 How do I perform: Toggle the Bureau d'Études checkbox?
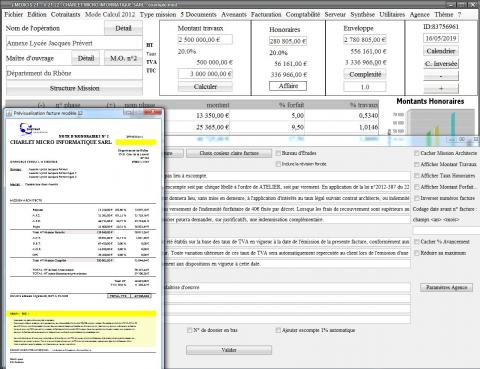(x=278, y=153)
